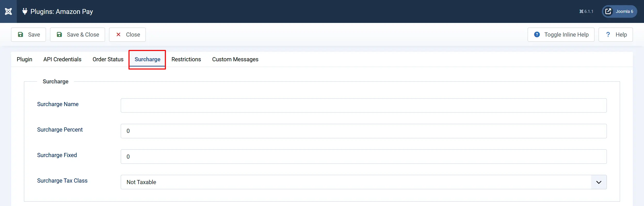Click the plug icon beside Plugins title
Image resolution: width=644 pixels, height=206 pixels.
coord(25,11)
